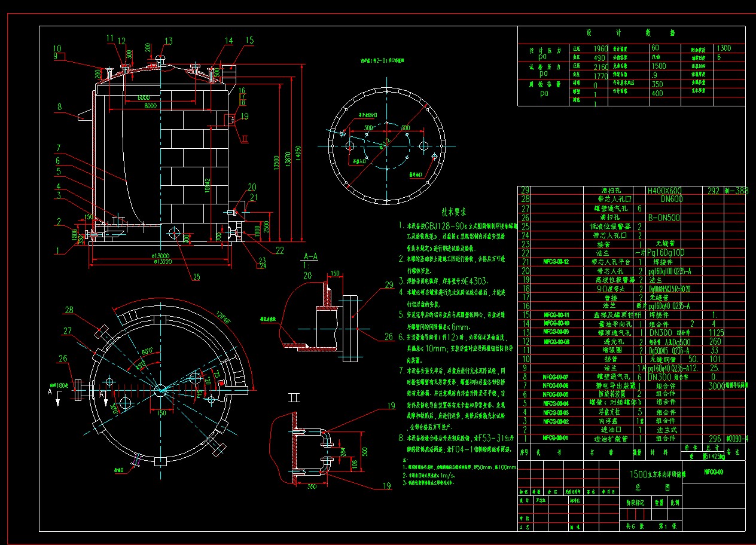Select part name 内浮盘

pyautogui.click(x=607, y=421)
